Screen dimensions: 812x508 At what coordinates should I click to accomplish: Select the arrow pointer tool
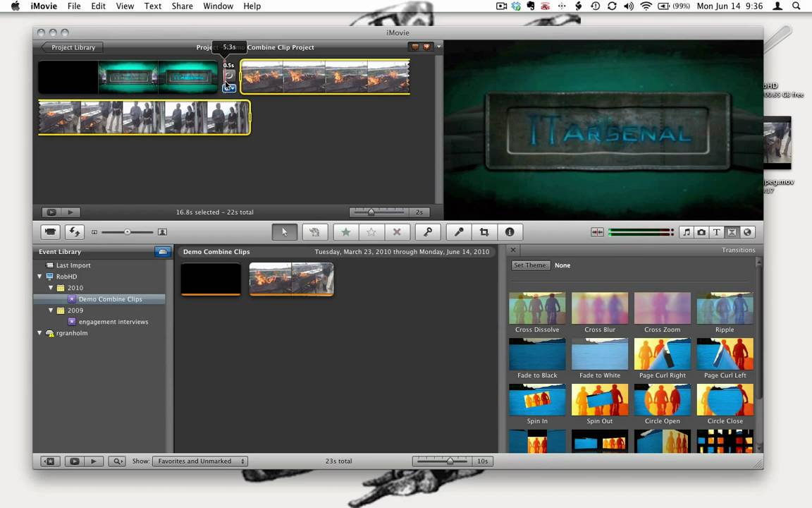tap(284, 232)
